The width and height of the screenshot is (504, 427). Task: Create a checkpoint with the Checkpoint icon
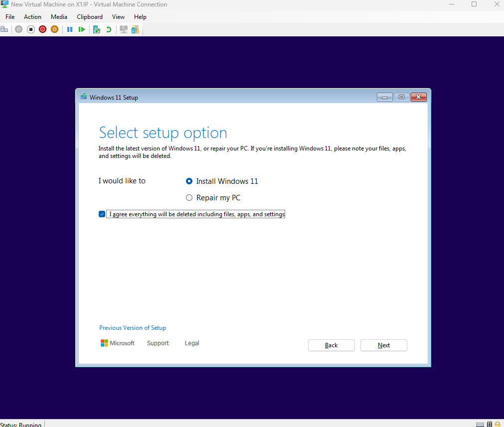coord(97,29)
